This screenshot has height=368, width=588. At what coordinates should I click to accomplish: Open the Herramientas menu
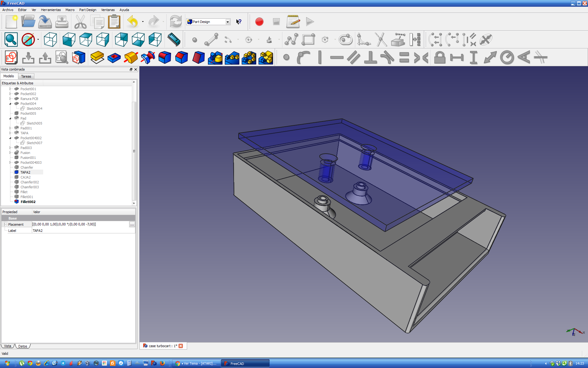(51, 10)
